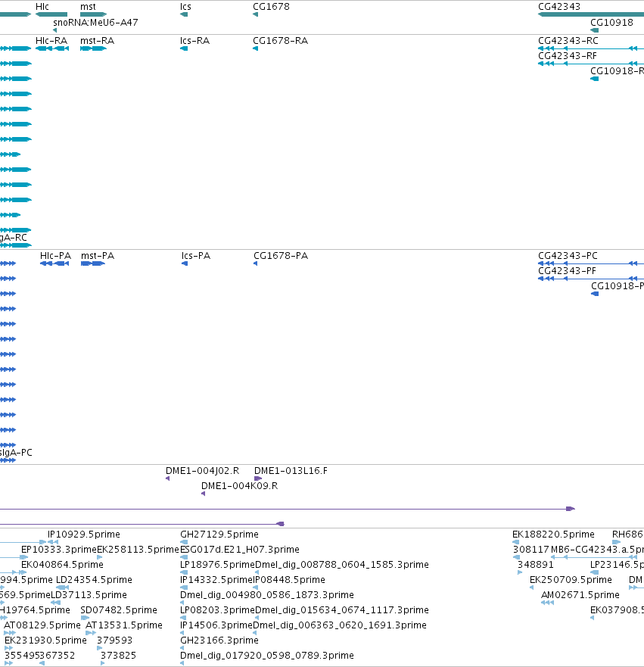Click the IP10929.5prime EST label
Viewport: 644px width, 667px height.
pos(84,535)
